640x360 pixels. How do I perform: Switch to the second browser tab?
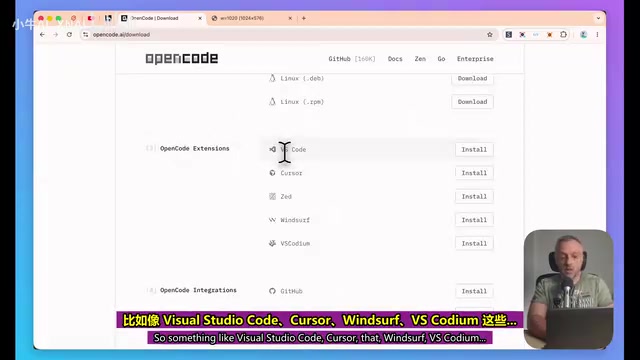click(x=252, y=18)
